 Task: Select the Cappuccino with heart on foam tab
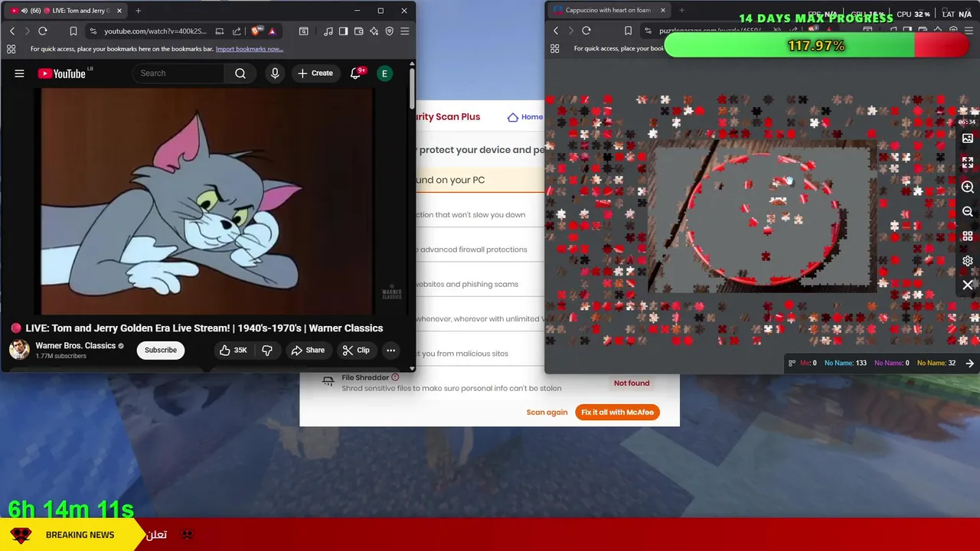coord(609,11)
